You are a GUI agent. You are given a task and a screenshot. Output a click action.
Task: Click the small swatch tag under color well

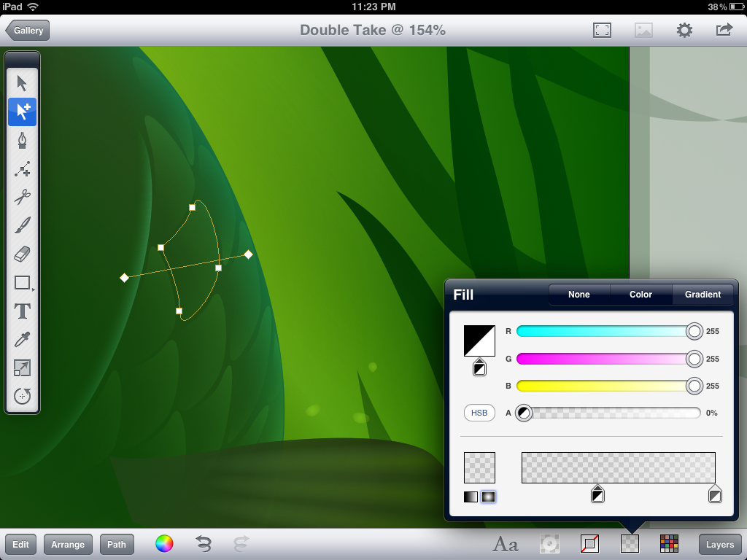pyautogui.click(x=480, y=367)
